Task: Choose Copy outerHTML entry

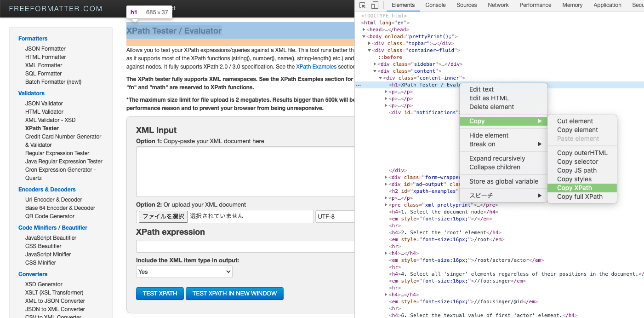Action: click(582, 153)
